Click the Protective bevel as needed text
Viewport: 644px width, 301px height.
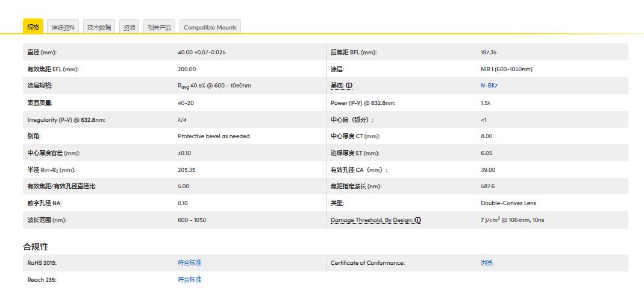pos(213,136)
